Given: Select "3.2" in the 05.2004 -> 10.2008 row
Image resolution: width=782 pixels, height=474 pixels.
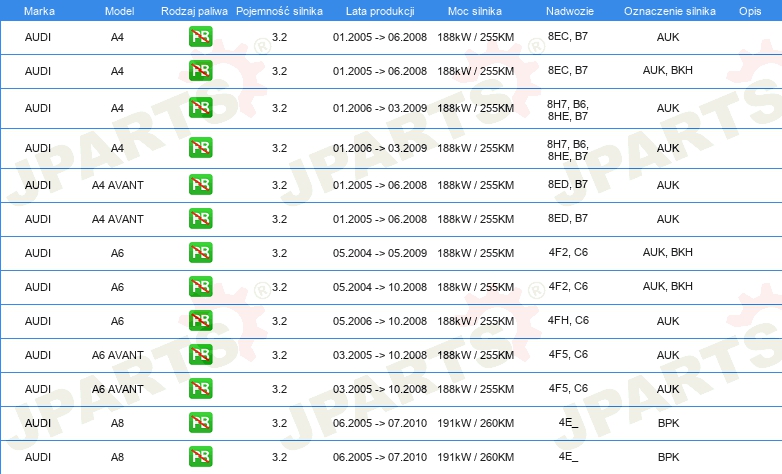Looking at the screenshot, I should click(279, 287).
